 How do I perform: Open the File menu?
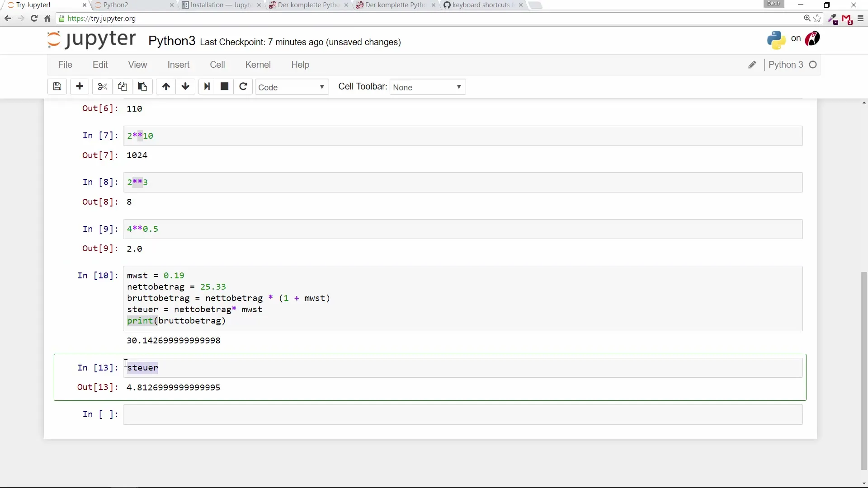point(65,65)
